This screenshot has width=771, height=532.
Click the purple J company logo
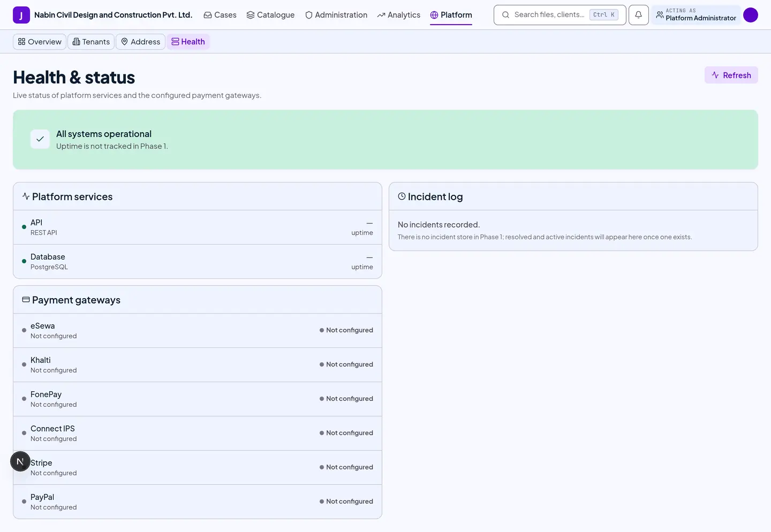tap(21, 15)
